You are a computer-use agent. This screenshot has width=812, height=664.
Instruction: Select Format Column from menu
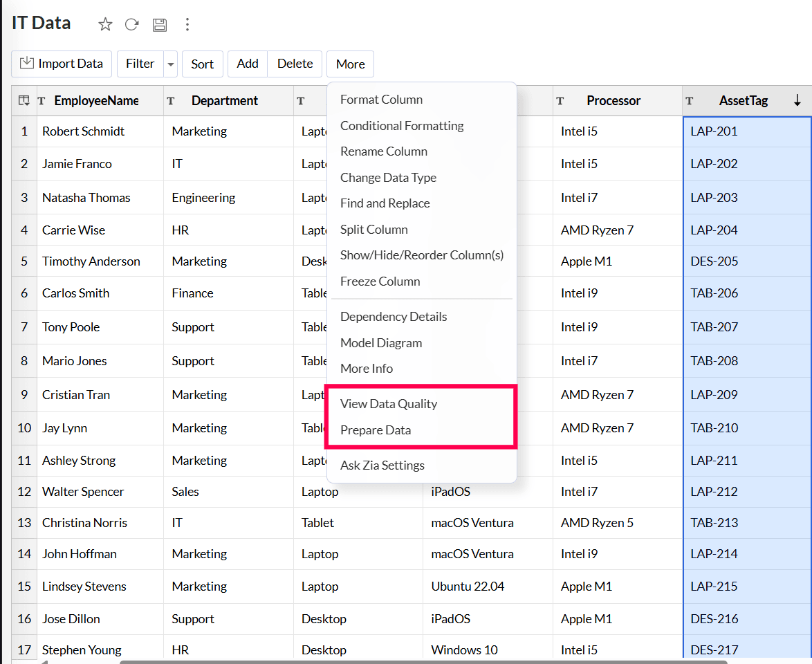coord(381,100)
